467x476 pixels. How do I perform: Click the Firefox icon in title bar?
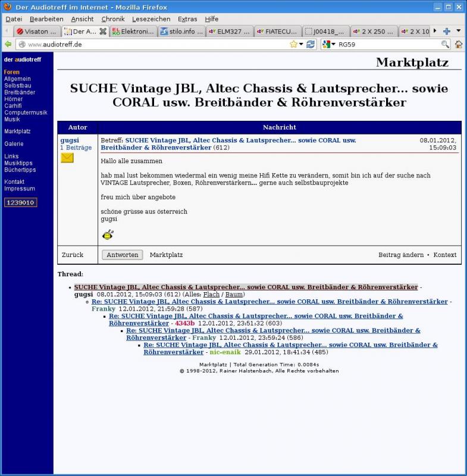point(8,7)
